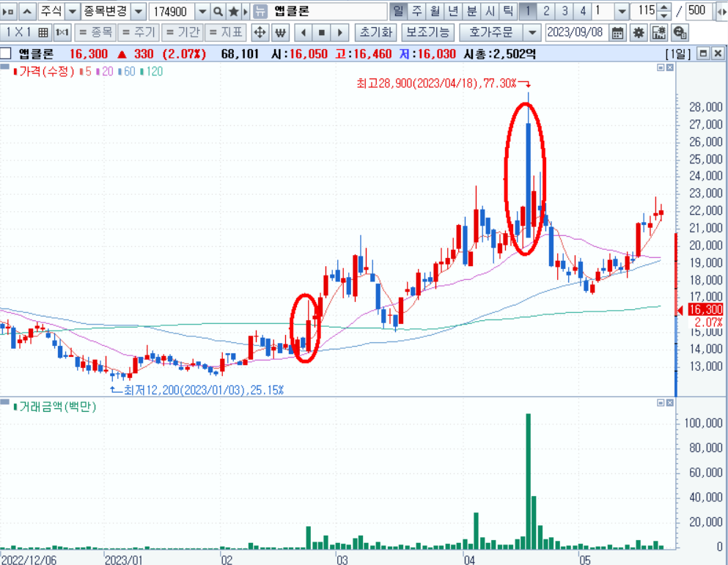Toggle the = 종목 sync button

pyautogui.click(x=95, y=32)
